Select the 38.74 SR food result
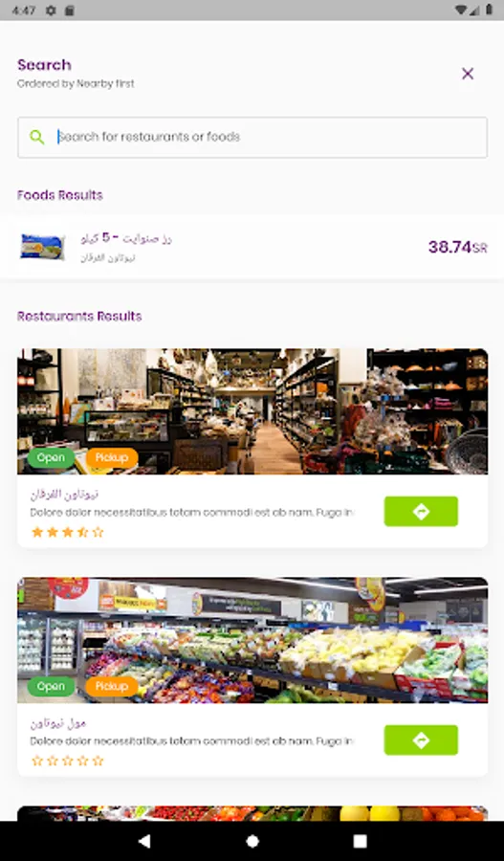 click(252, 247)
